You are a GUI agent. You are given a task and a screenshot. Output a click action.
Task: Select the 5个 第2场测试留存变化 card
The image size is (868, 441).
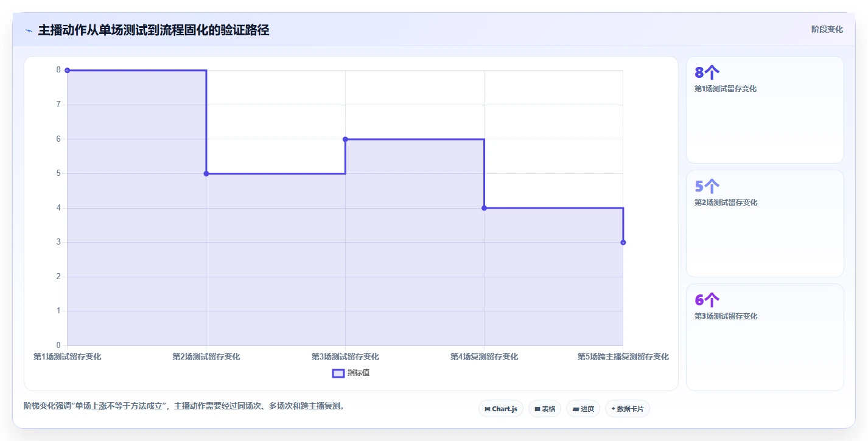tap(765, 223)
